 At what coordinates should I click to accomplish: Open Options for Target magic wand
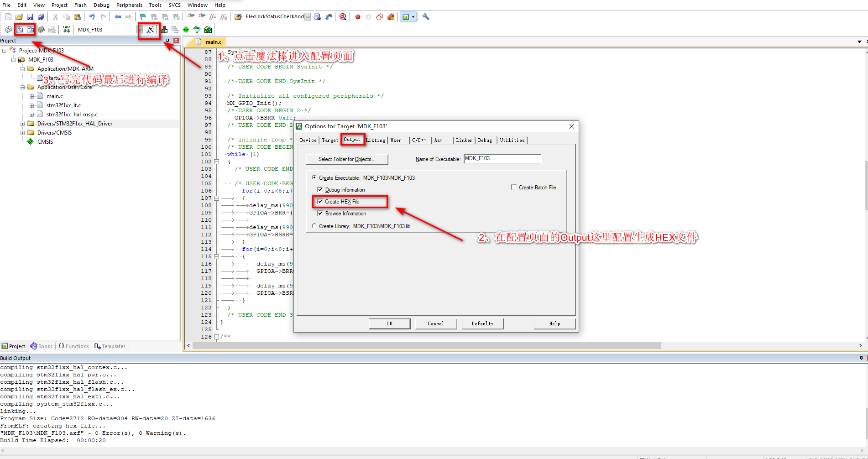pyautogui.click(x=150, y=30)
